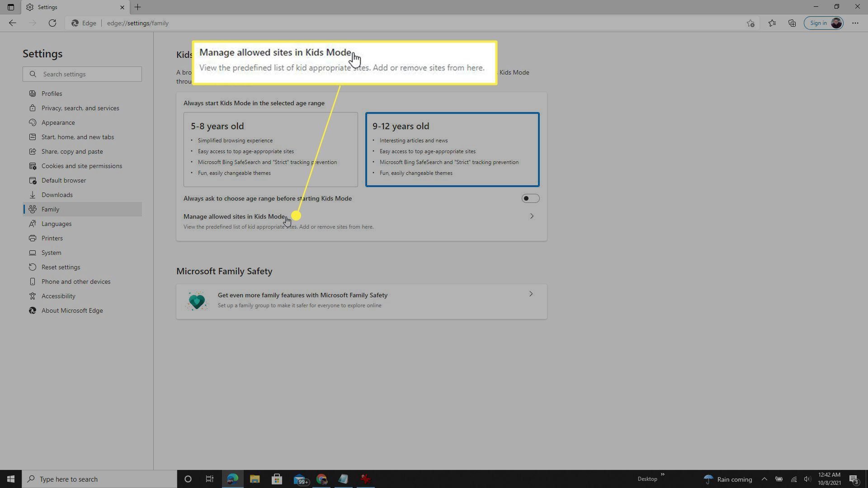Open Get even more family features
Image resolution: width=868 pixels, height=488 pixels.
tap(361, 301)
